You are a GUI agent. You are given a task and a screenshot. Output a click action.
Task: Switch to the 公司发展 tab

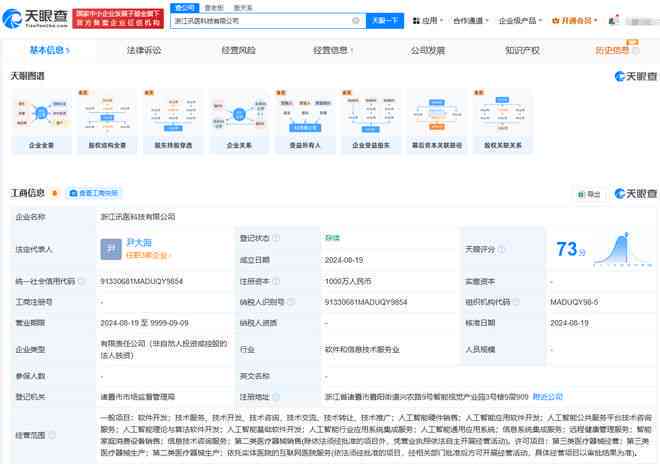[x=428, y=51]
